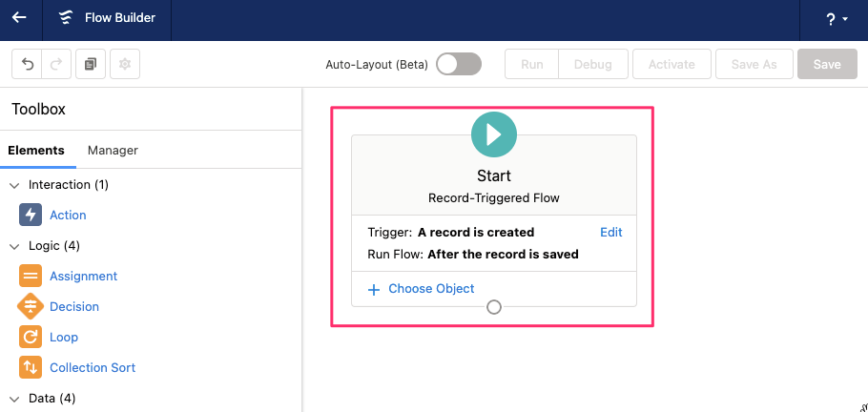Click the Flow Builder logo icon

(x=67, y=18)
